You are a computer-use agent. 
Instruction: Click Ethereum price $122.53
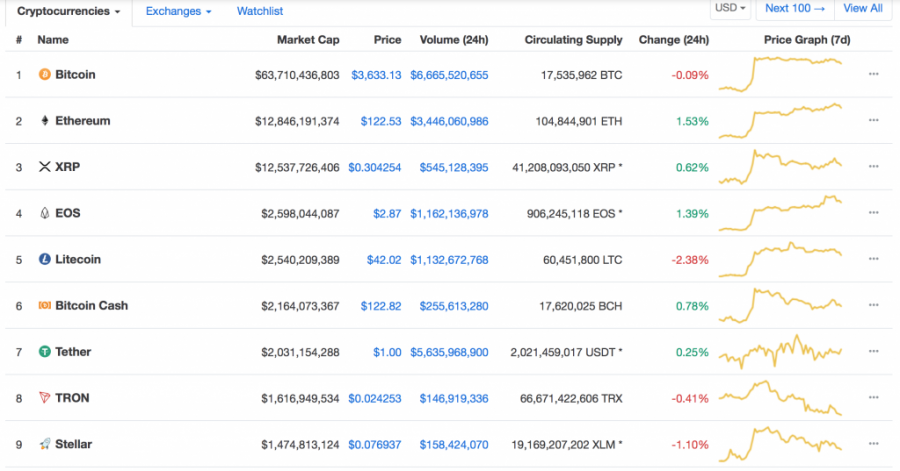(x=381, y=121)
